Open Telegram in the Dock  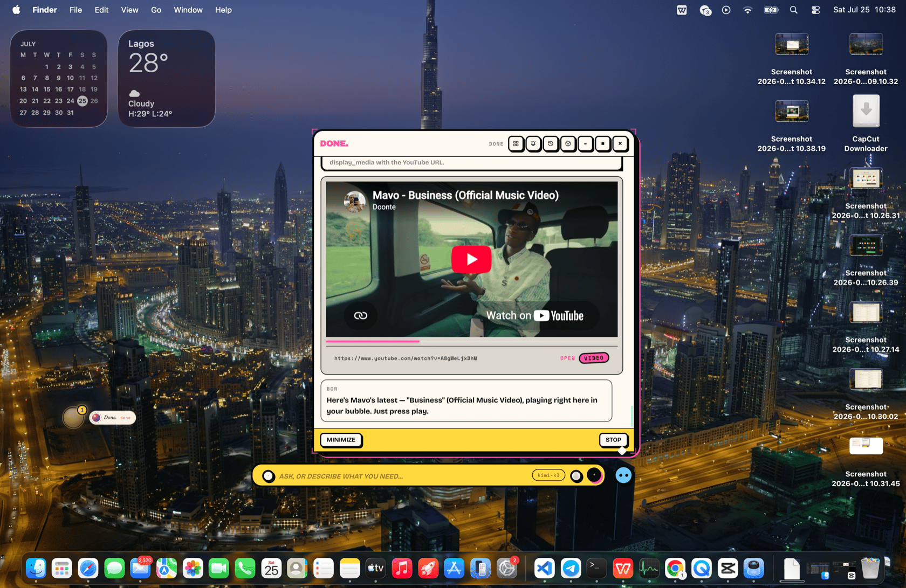571,568
